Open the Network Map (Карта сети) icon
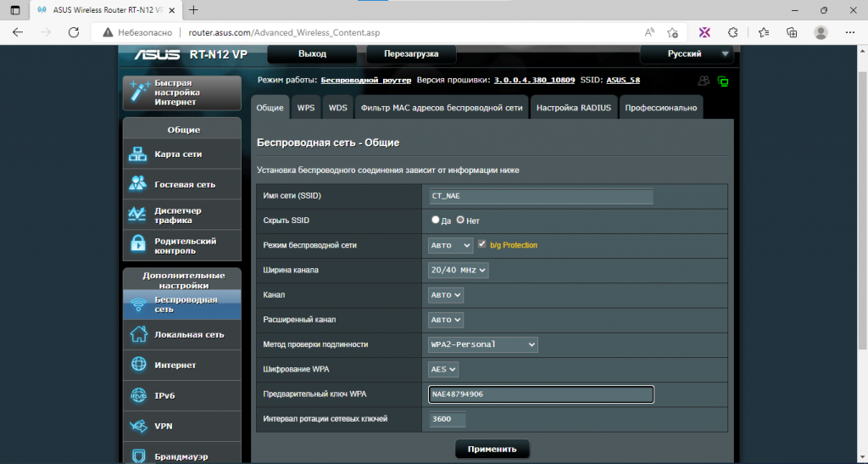Viewport: 868px width, 464px height. (x=138, y=154)
